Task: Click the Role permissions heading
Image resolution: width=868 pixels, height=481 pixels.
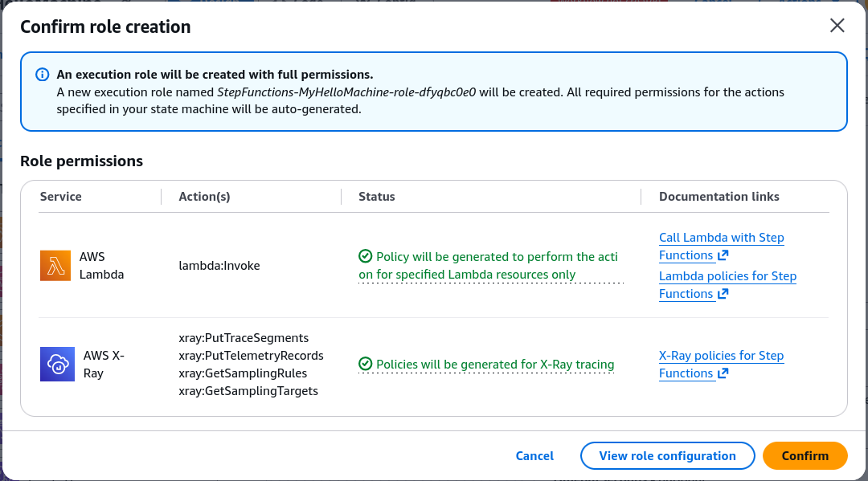Action: click(x=81, y=161)
